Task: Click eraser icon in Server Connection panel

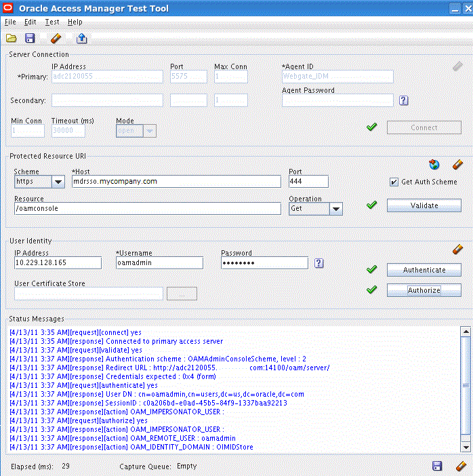Action: point(457,66)
